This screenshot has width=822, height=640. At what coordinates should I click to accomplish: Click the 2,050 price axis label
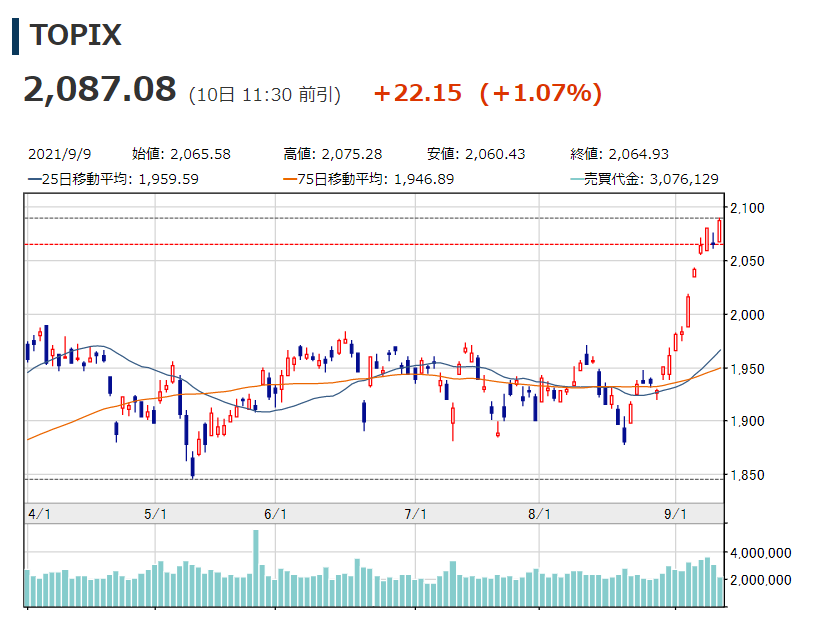point(747,261)
